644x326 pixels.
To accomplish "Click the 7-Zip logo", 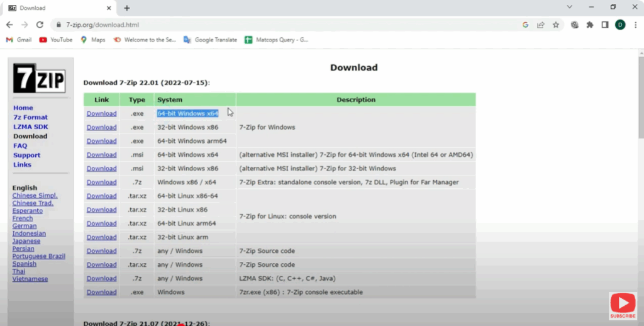I will [x=39, y=78].
